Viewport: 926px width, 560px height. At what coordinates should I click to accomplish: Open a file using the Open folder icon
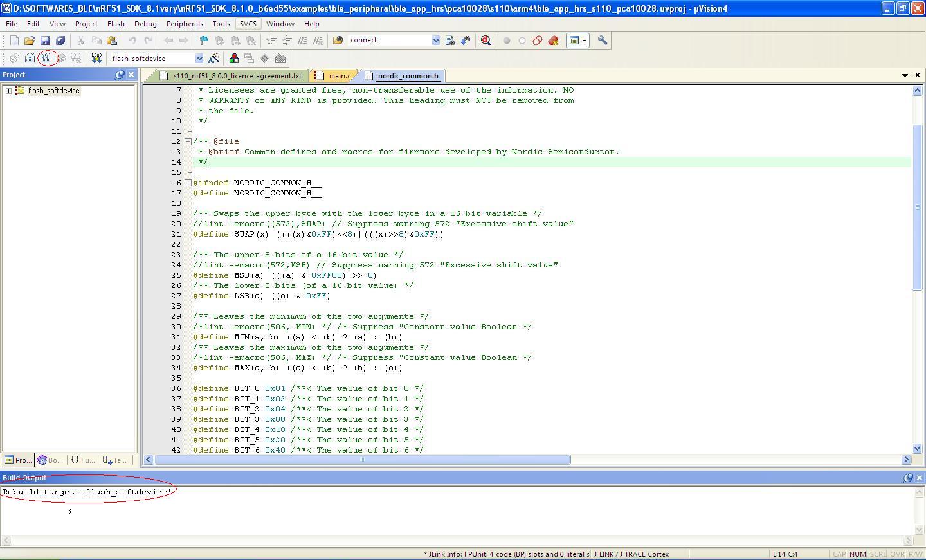pos(30,41)
